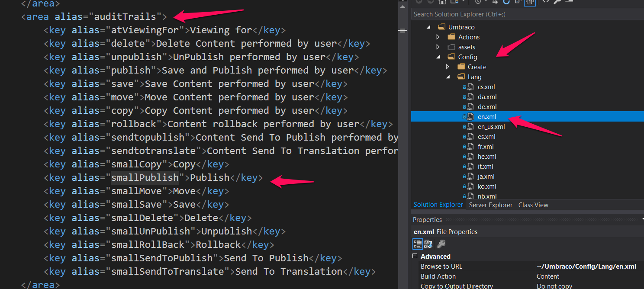Viewport: 644px width, 289px height.
Task: Collapse the Config folder node
Action: point(438,57)
